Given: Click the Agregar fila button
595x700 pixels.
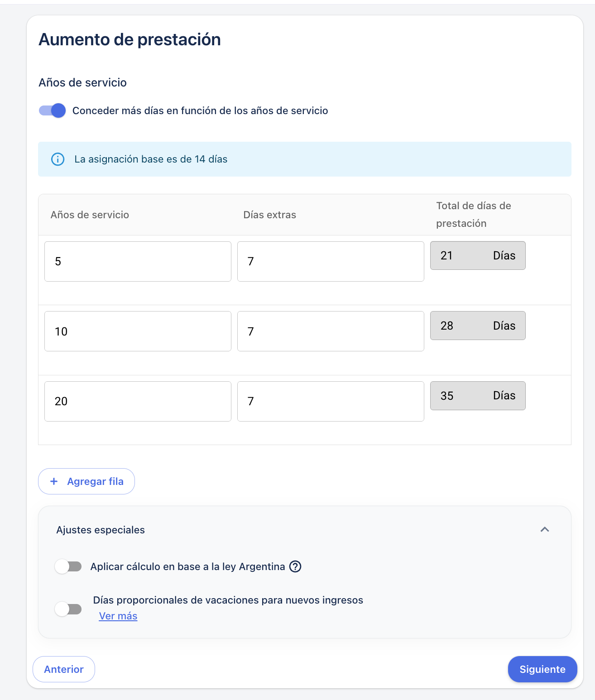Looking at the screenshot, I should (x=86, y=481).
